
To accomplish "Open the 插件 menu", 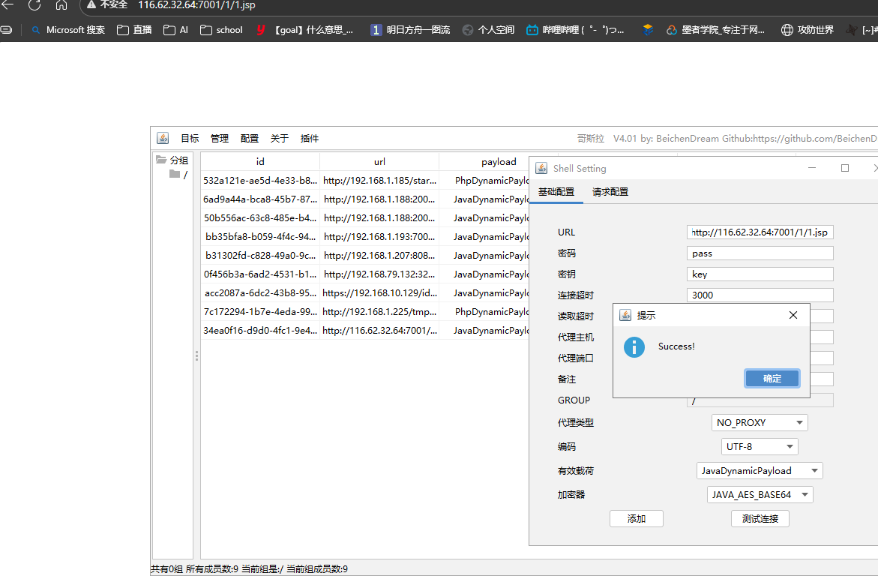I will click(309, 139).
